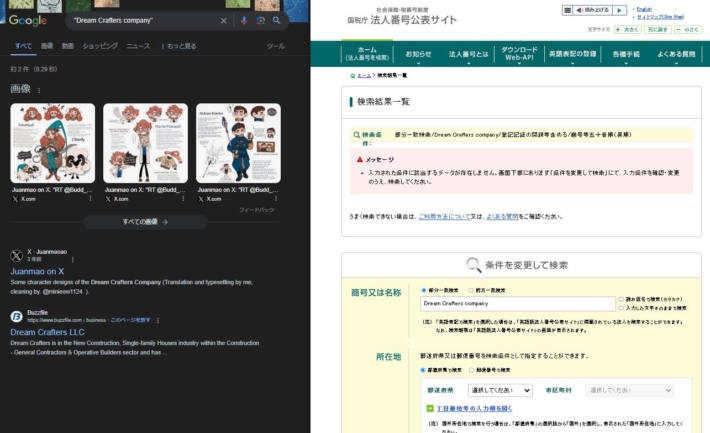Open three-dot menu of the X Juanmaoao result
710x433 pixels.
click(72, 260)
